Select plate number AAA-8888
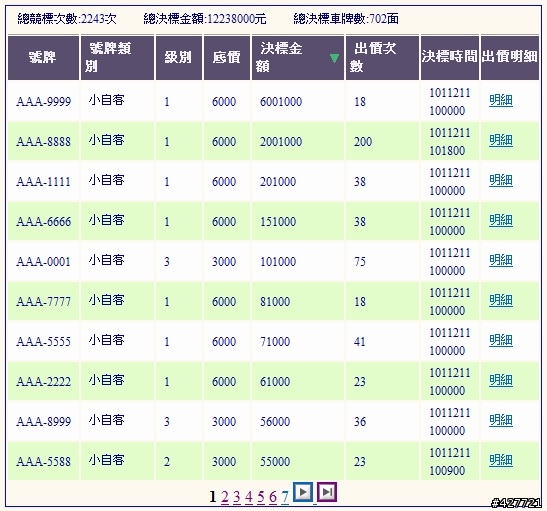This screenshot has height=511, width=547. click(x=43, y=142)
